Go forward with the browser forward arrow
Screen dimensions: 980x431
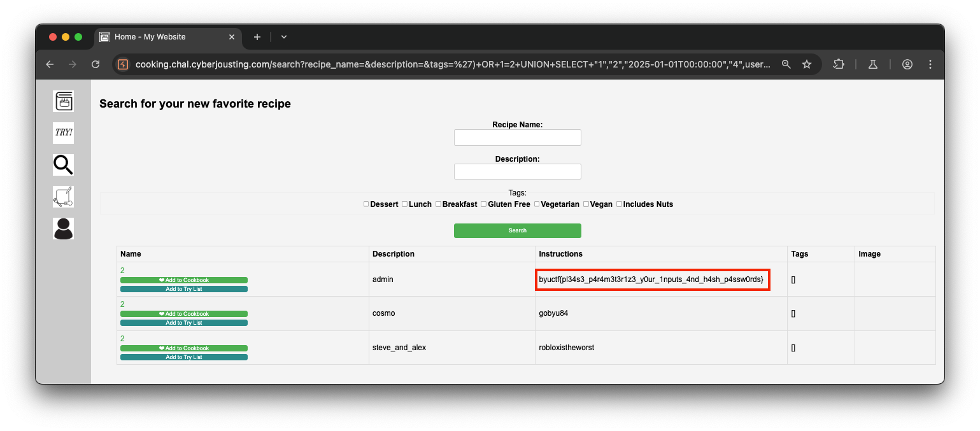[73, 64]
